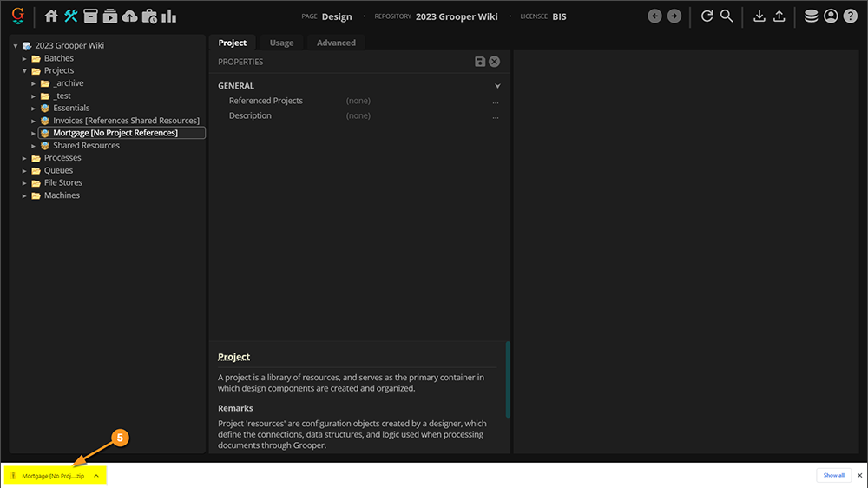Viewport: 868px width, 488px height.
Task: Switch to the Advanced tab
Action: 336,43
